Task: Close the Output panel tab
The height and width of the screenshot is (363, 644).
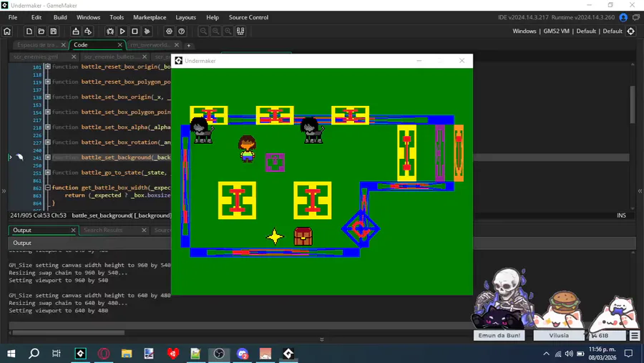Action: coord(73,231)
